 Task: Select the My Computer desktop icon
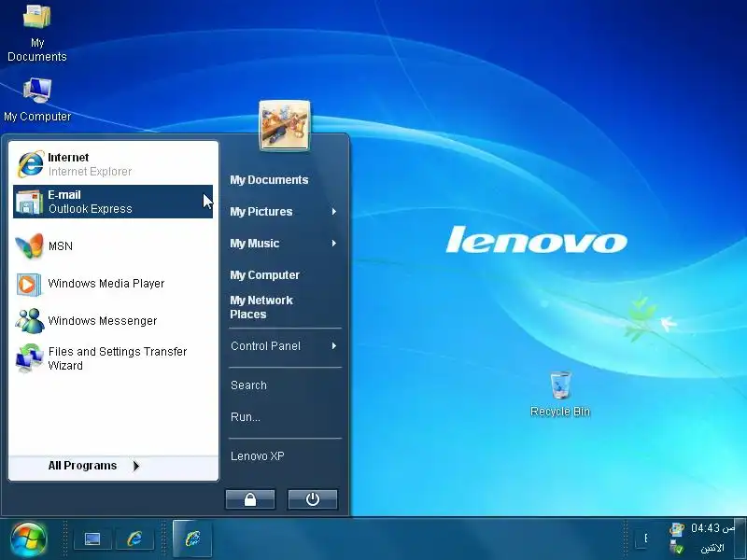tap(37, 101)
